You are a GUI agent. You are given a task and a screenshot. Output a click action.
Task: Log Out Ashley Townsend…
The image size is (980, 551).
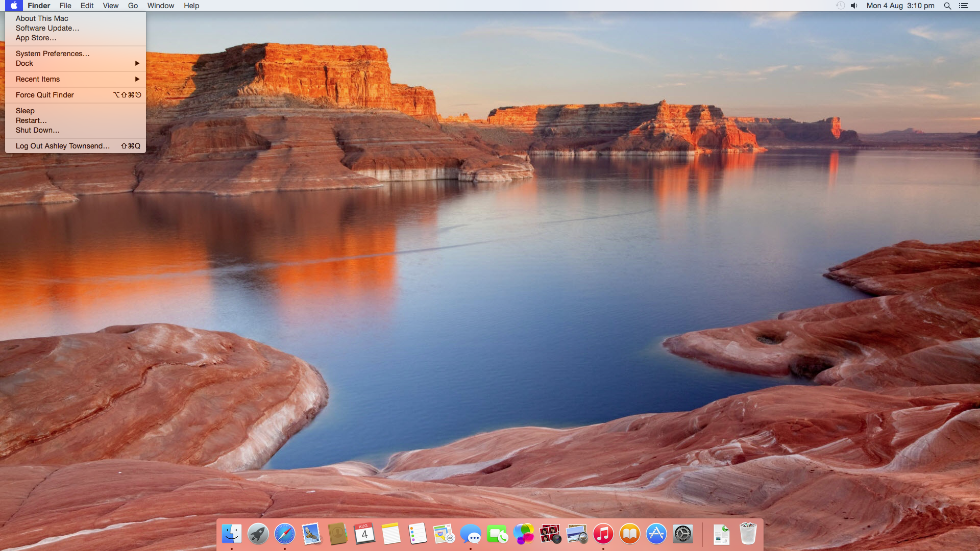point(76,146)
